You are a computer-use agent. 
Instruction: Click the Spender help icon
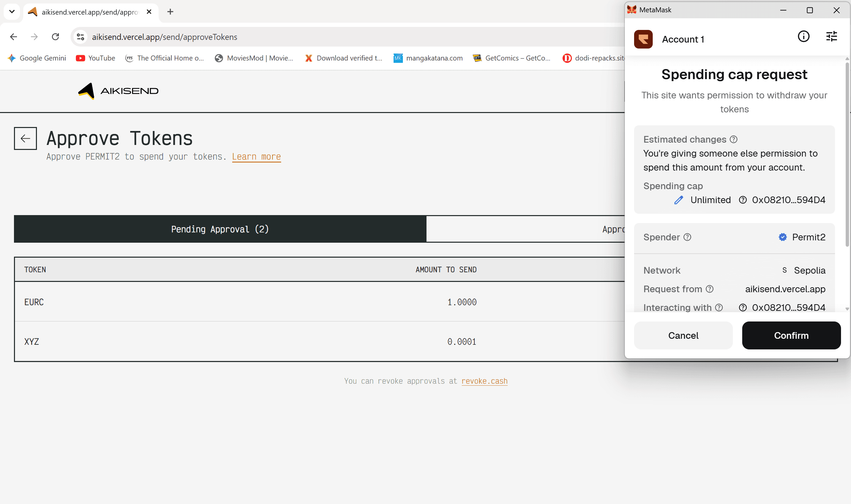(x=687, y=237)
